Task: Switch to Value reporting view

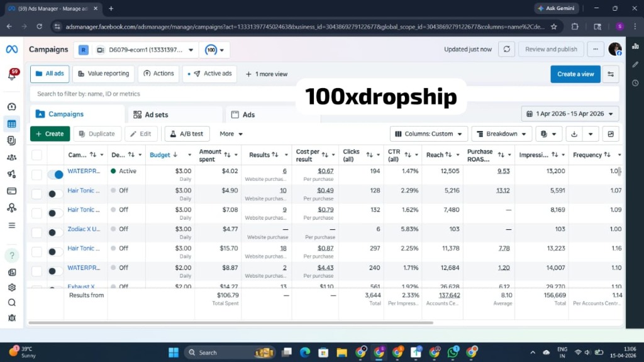Action: pyautogui.click(x=104, y=74)
